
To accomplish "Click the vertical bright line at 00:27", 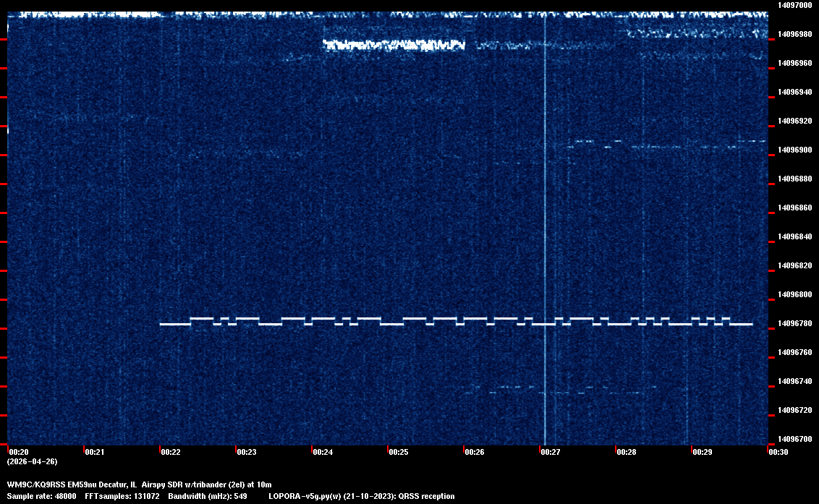I will (x=544, y=217).
